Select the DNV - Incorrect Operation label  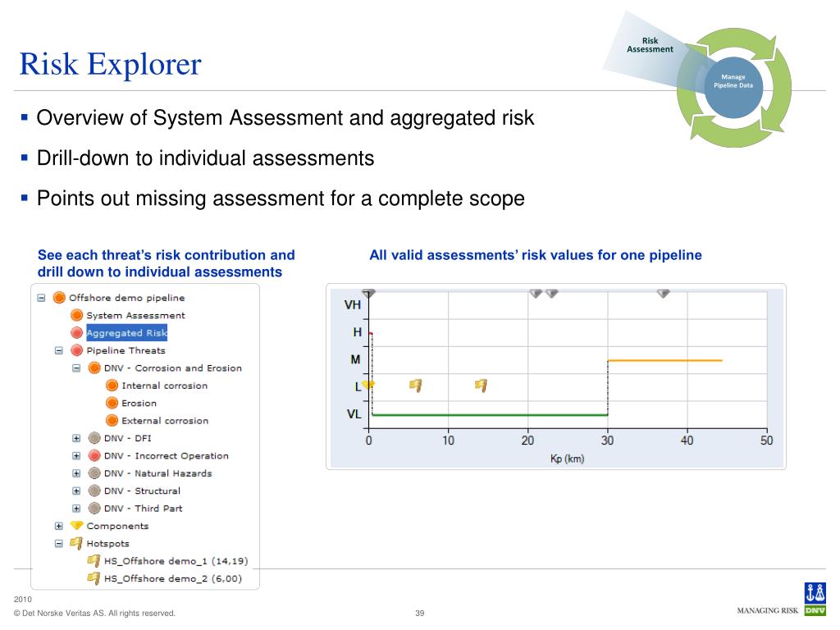(x=166, y=456)
